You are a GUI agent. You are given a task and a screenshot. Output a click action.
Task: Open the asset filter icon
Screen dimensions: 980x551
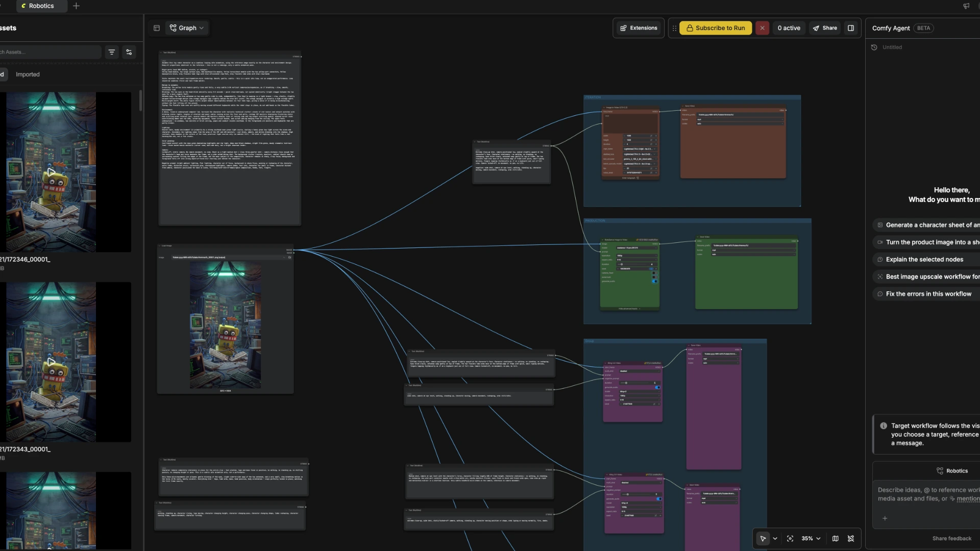112,52
